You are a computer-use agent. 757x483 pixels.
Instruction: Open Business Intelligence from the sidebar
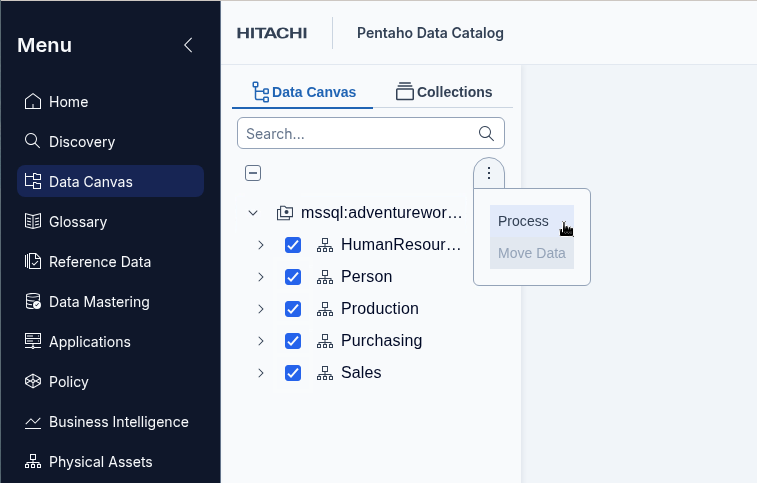click(118, 422)
